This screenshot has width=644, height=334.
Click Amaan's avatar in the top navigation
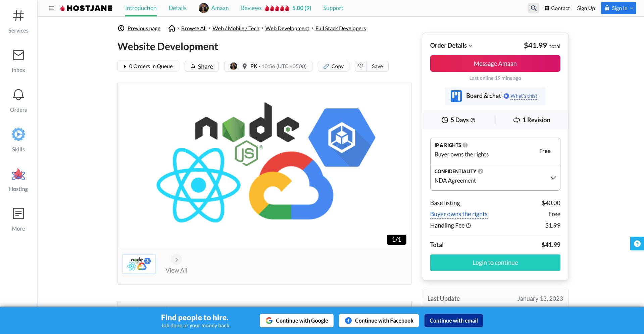(204, 8)
